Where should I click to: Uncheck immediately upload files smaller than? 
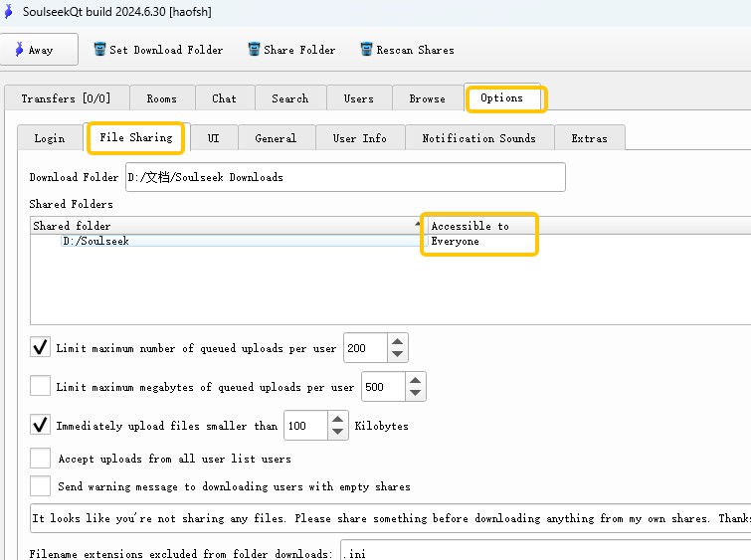coord(40,425)
